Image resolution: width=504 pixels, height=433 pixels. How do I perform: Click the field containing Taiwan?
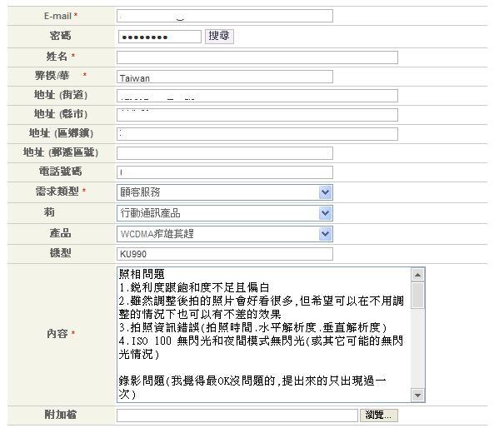pyautogui.click(x=224, y=77)
